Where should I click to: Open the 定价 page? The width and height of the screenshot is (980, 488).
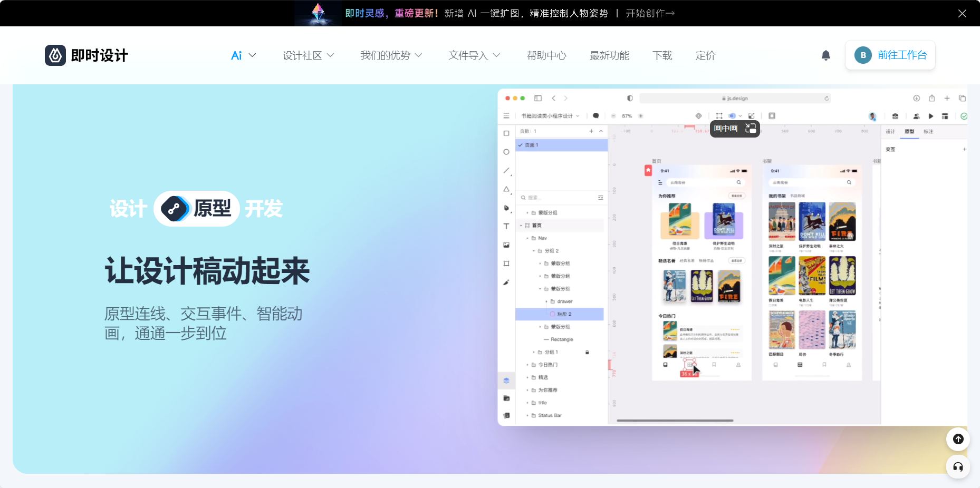[706, 55]
